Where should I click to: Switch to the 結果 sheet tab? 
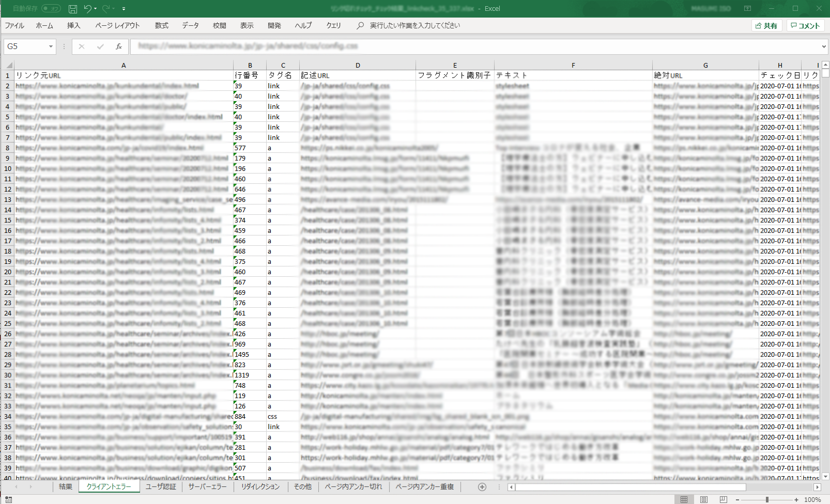point(66,487)
